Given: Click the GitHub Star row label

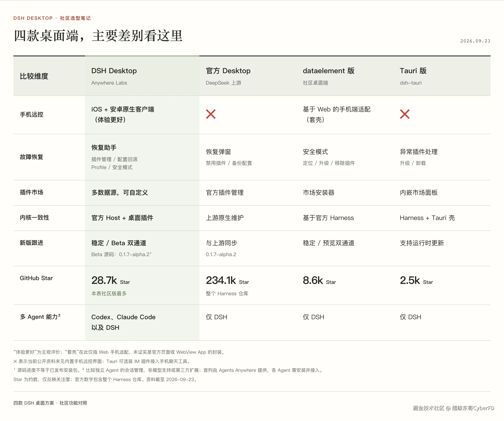Looking at the screenshot, I should (36, 278).
